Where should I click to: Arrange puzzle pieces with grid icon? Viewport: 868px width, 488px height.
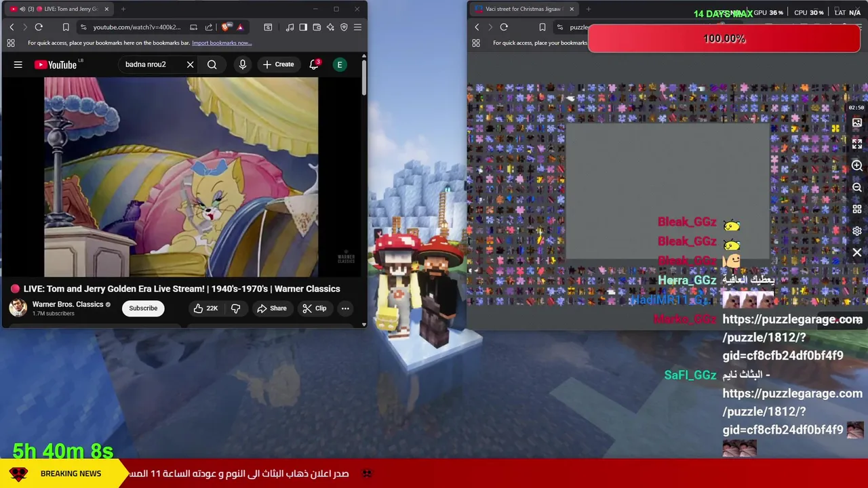857,209
